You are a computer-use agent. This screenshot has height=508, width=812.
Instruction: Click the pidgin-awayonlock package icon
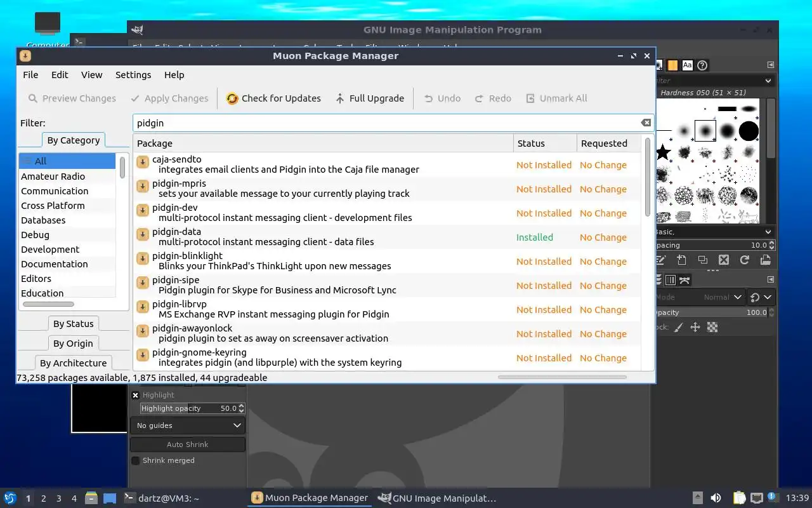[x=143, y=331]
